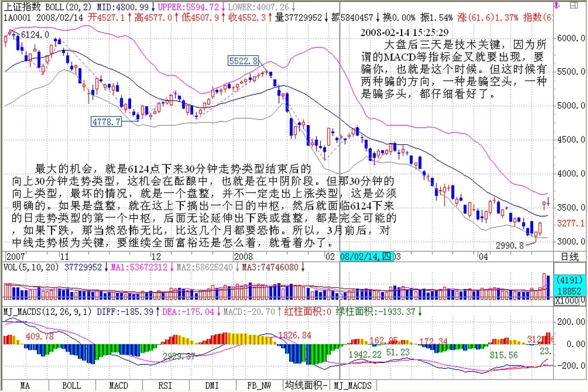The width and height of the screenshot is (588, 392).
Task: Switch to the MA indicator tab
Action: [25, 386]
